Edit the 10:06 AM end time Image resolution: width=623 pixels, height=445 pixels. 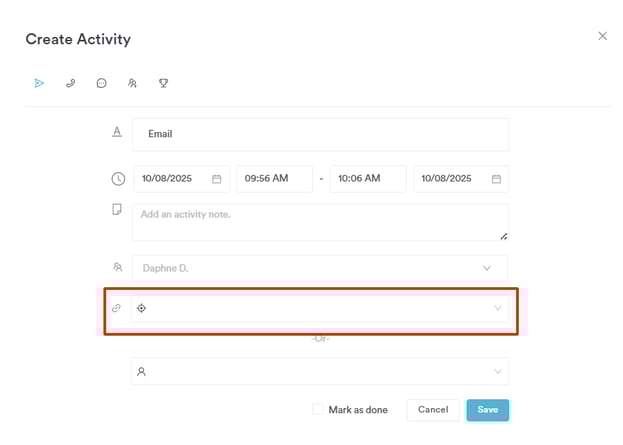tap(367, 179)
